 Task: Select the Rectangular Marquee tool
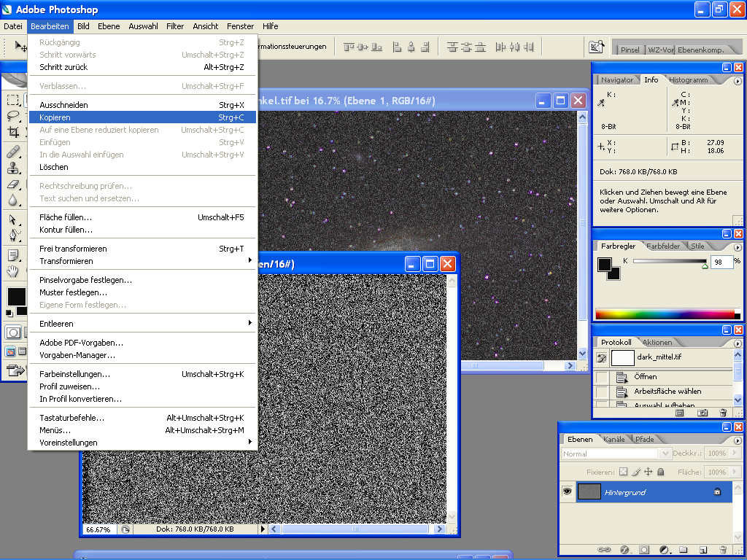(x=13, y=99)
